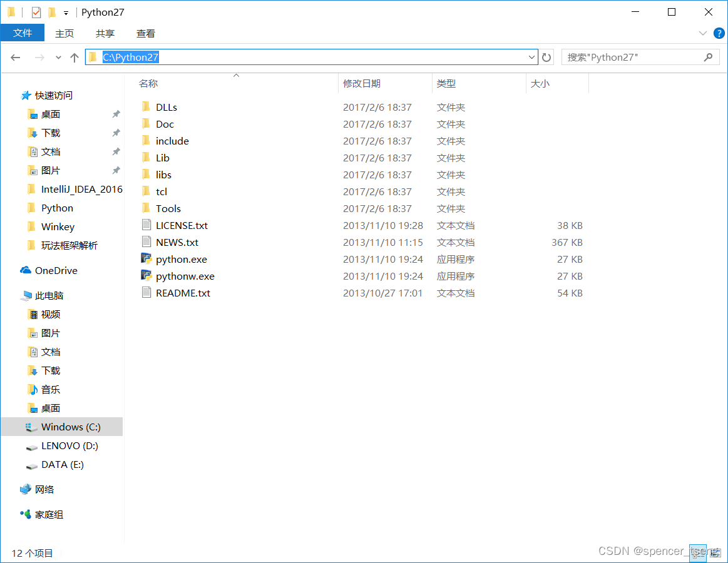728x563 pixels.
Task: Select 下载 under 快速访问
Action: (x=62, y=133)
